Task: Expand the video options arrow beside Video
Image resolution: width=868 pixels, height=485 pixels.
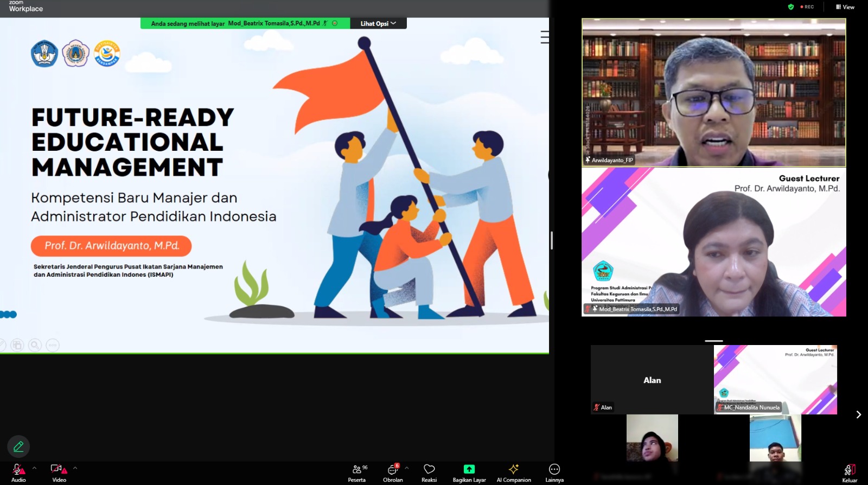Action: [x=75, y=468]
